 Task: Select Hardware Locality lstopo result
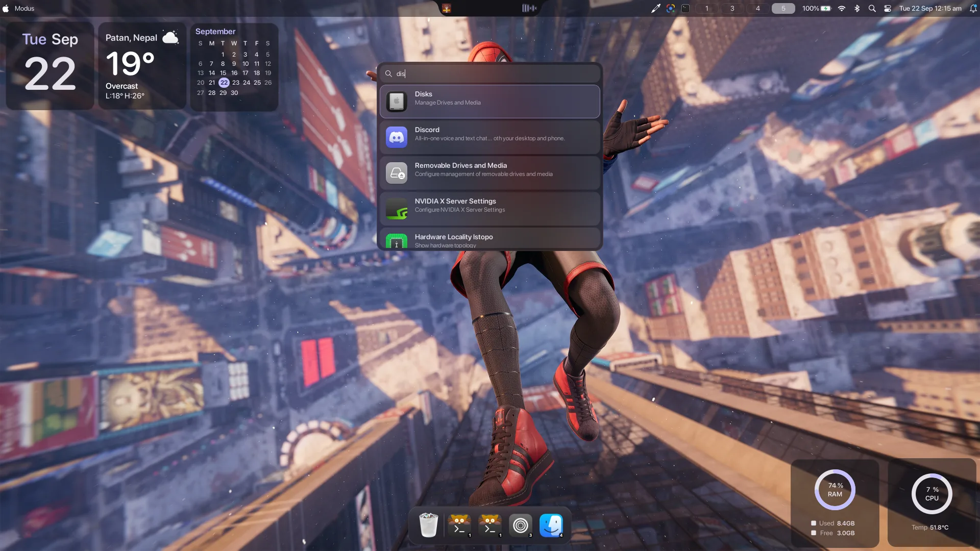pyautogui.click(x=490, y=239)
